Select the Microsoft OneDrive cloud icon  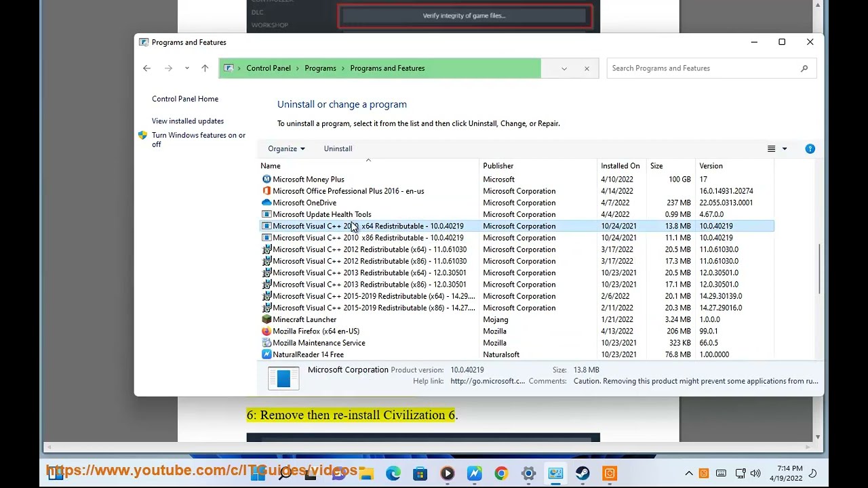coord(267,203)
